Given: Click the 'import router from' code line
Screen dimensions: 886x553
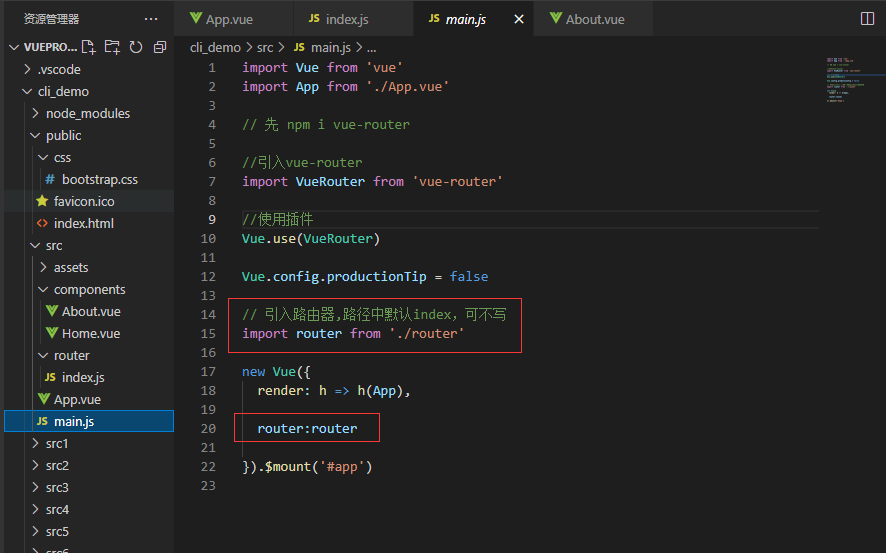Looking at the screenshot, I should click(x=353, y=333).
